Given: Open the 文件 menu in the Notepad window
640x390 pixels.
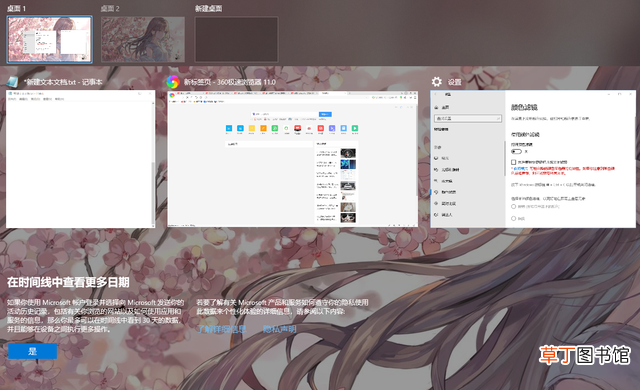Looking at the screenshot, I should 12,99.
